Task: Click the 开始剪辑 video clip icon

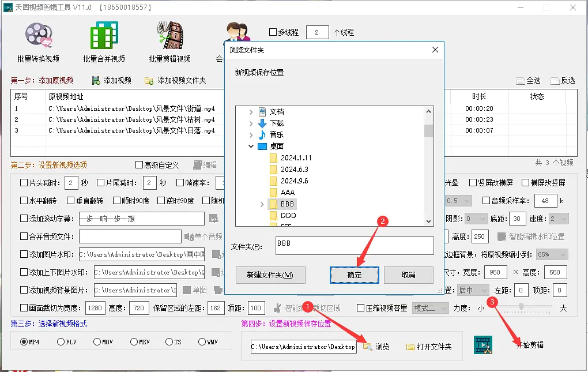Action: (x=483, y=345)
